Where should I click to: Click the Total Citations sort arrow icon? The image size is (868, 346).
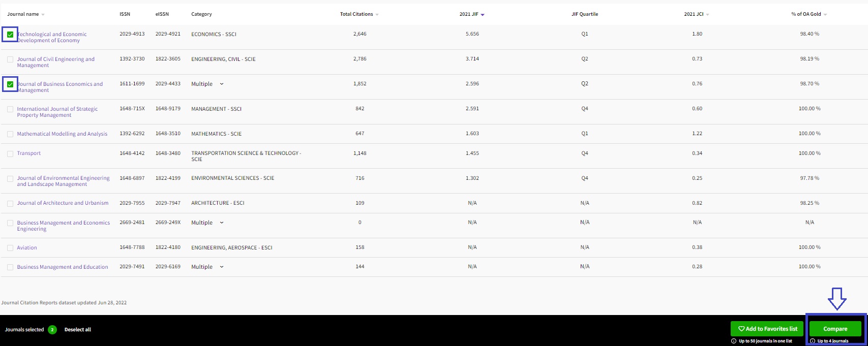tap(377, 15)
